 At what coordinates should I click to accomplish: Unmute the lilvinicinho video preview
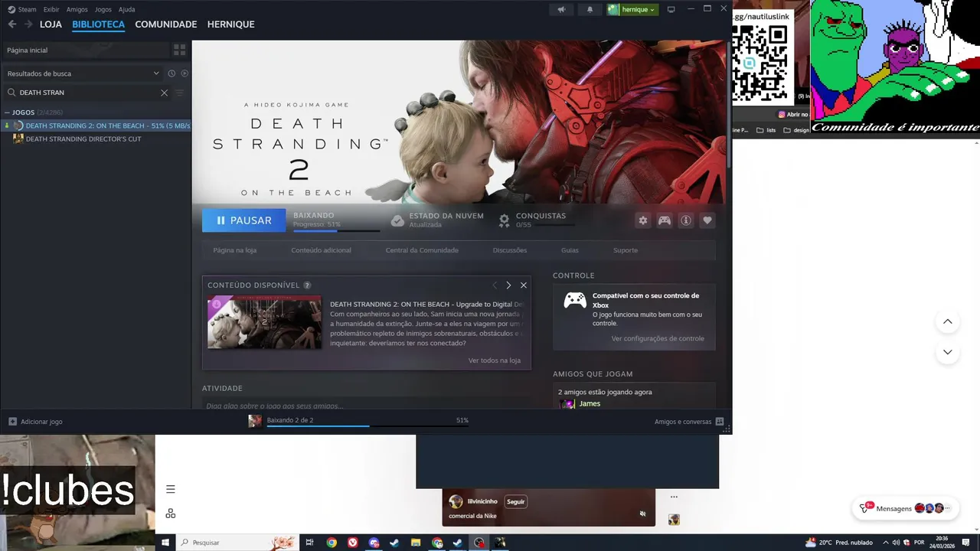coord(642,514)
